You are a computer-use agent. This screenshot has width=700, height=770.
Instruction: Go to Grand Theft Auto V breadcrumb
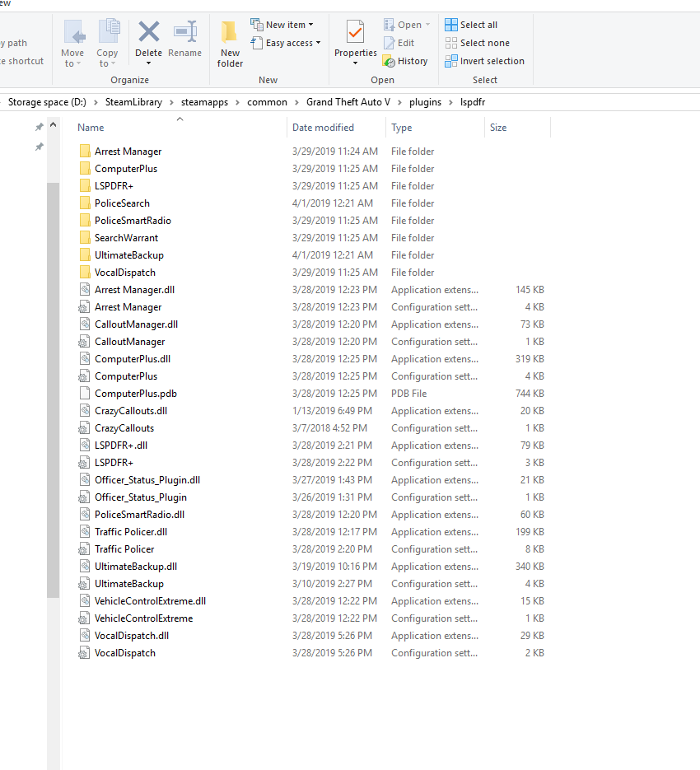pyautogui.click(x=348, y=102)
